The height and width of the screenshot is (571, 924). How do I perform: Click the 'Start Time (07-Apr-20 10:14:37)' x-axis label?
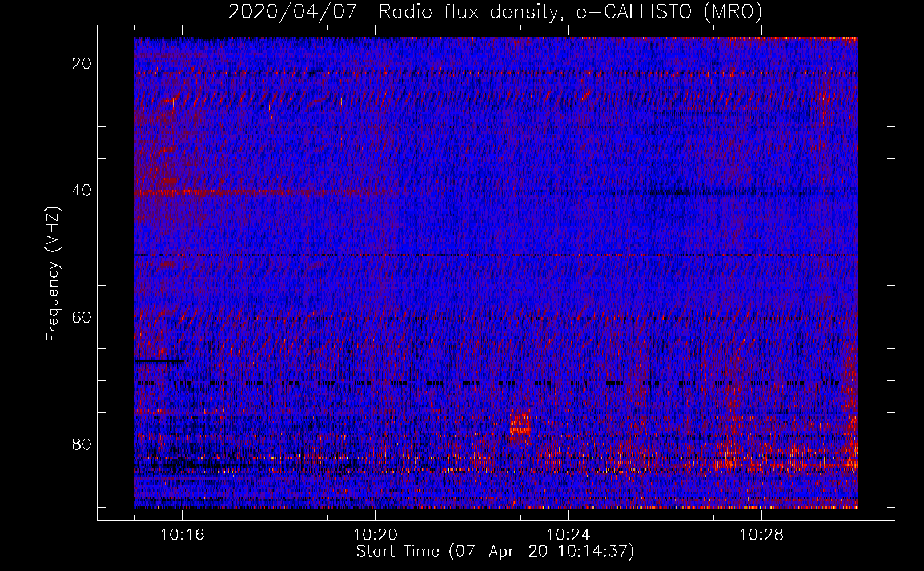click(x=495, y=552)
